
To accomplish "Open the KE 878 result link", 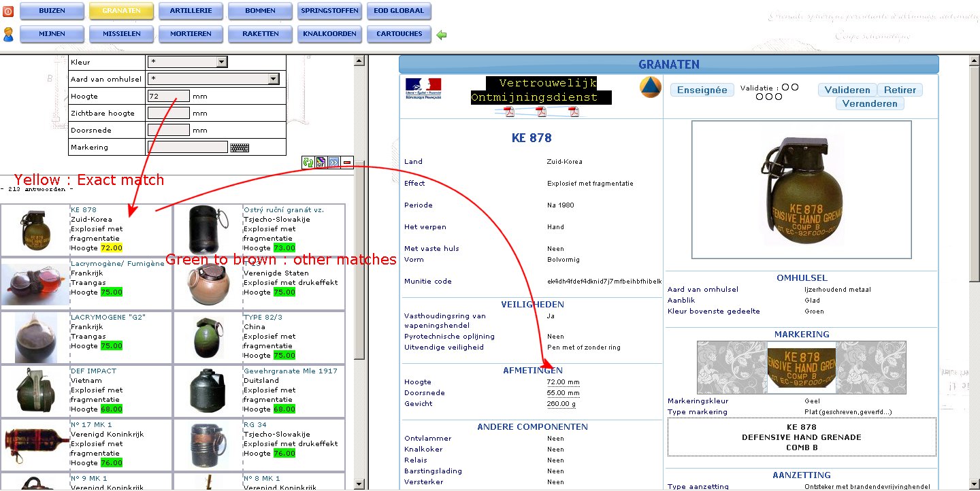I will click(84, 210).
